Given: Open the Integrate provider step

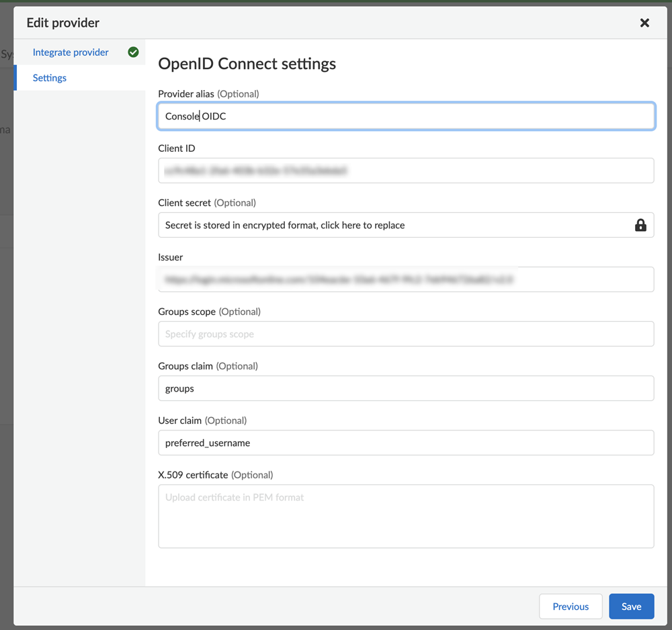Looking at the screenshot, I should 71,52.
